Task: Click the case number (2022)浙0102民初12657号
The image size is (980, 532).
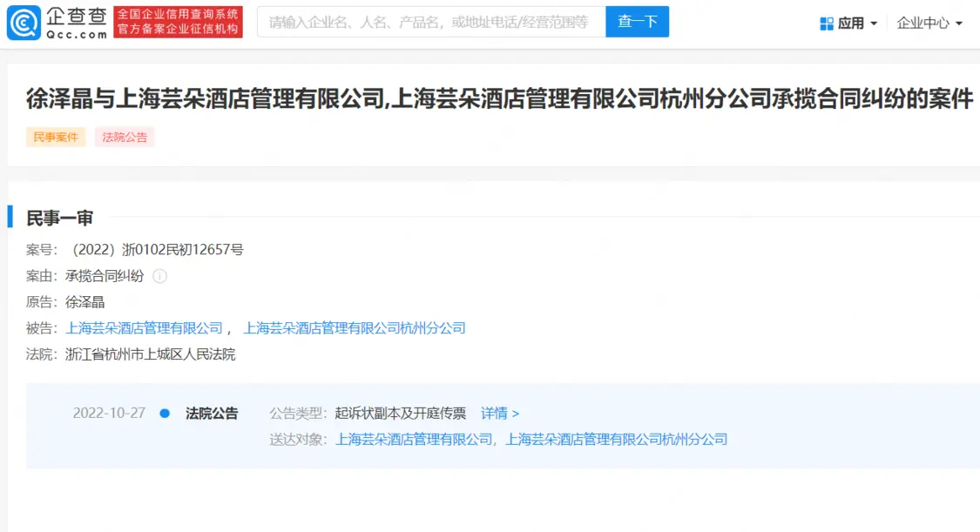Action: pos(156,250)
